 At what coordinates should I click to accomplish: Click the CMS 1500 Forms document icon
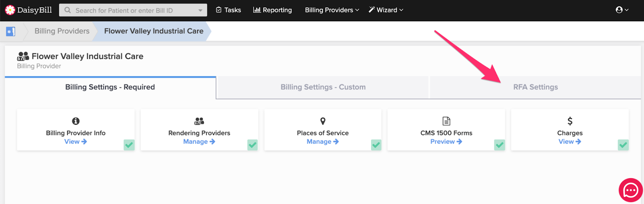[446, 121]
